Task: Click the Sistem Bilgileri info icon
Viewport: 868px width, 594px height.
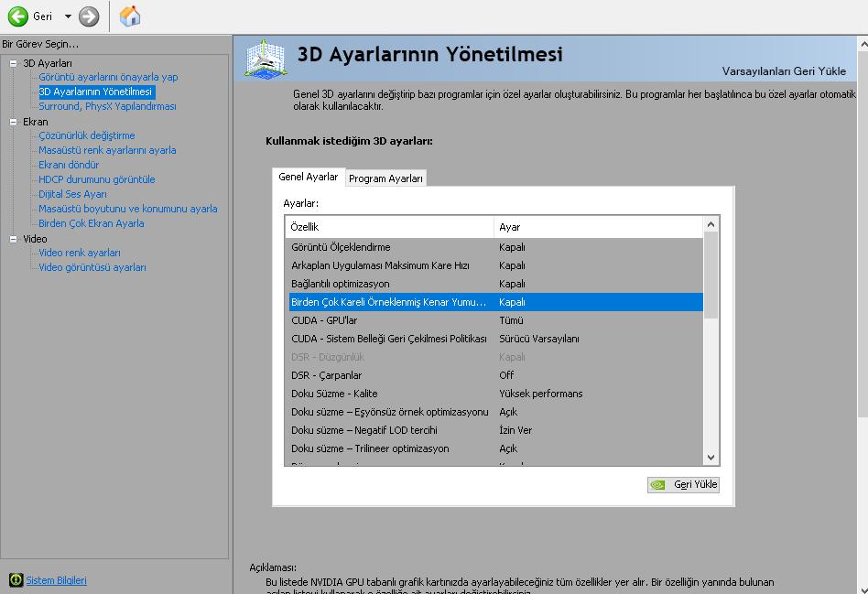Action: pyautogui.click(x=16, y=580)
